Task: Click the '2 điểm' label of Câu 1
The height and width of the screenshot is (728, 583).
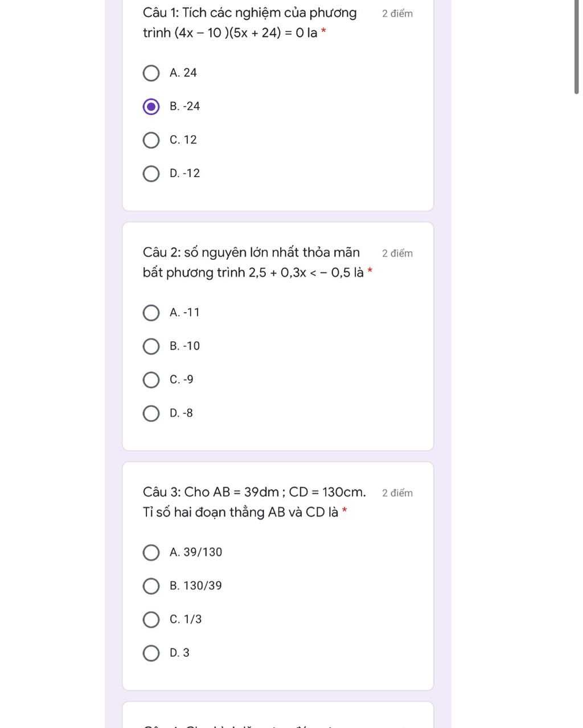Action: (x=397, y=14)
